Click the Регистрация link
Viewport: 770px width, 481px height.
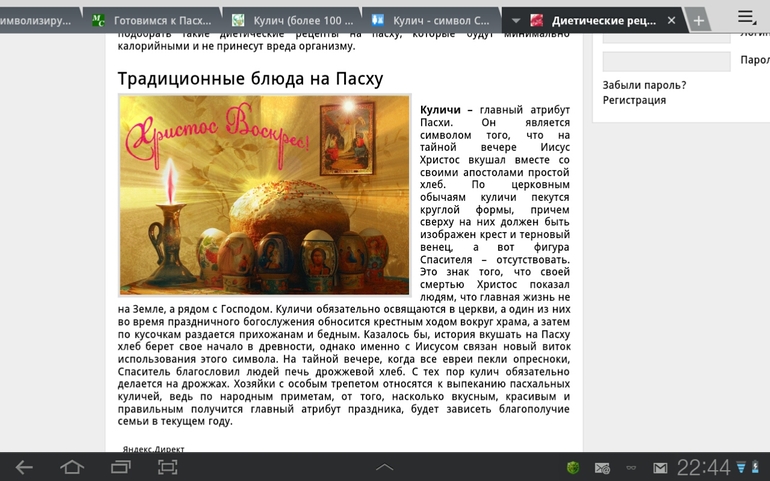click(634, 100)
